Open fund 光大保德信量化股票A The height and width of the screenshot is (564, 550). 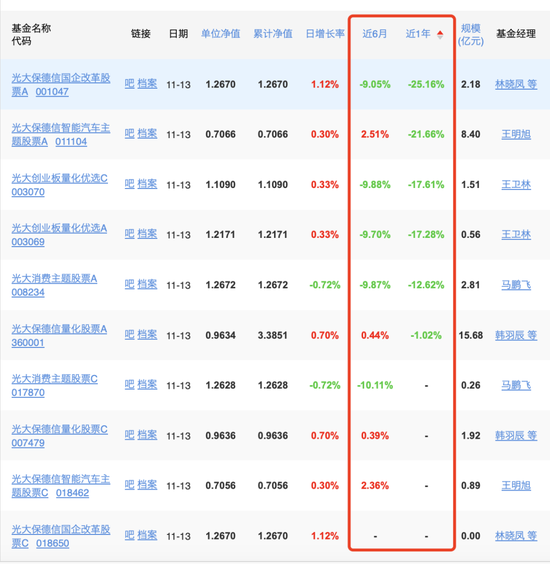[x=59, y=329]
